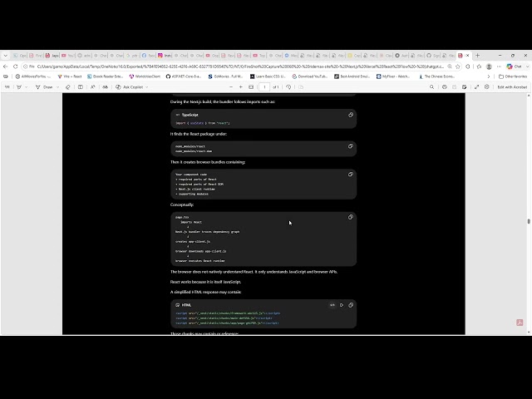Copy the page.tsx dependency graph block

pos(351,217)
